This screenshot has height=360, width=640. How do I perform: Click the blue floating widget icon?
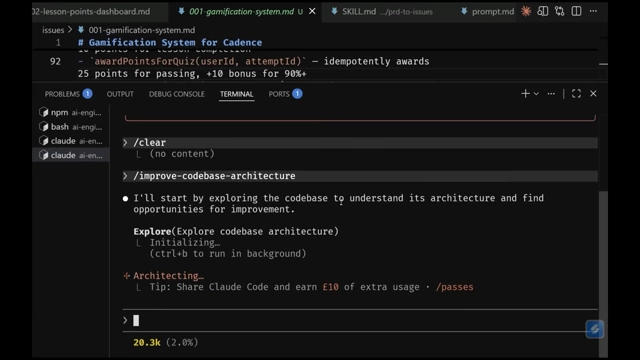(x=595, y=329)
